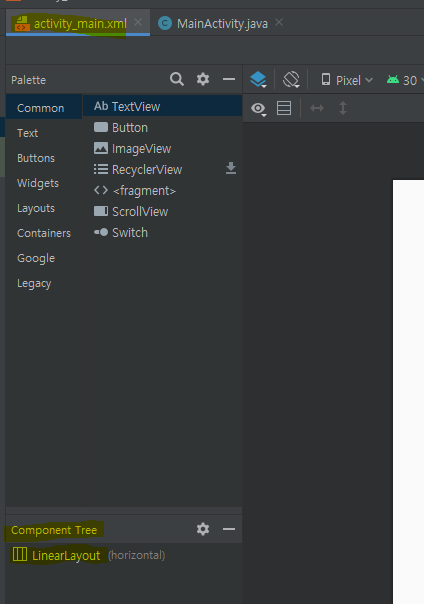This screenshot has width=424, height=604.
Task: Click the Orientation for Preview icon
Action: point(291,80)
